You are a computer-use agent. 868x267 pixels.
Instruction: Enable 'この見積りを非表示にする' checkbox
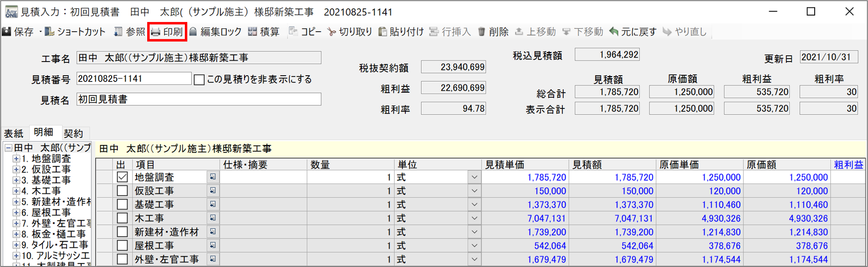coord(199,80)
